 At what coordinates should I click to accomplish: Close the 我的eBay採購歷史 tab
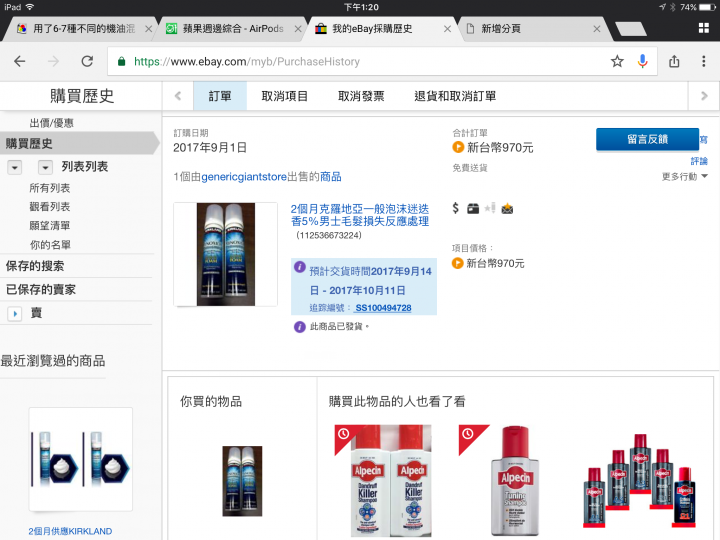tap(447, 29)
